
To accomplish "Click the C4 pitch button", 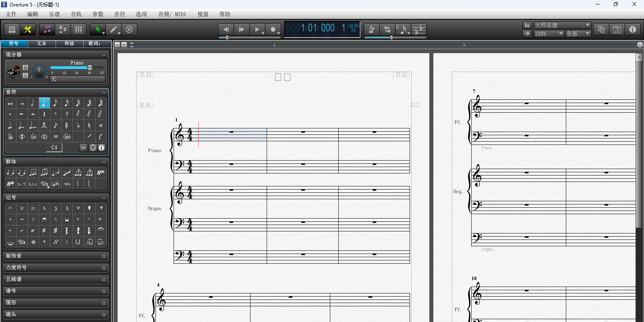I will tap(54, 148).
